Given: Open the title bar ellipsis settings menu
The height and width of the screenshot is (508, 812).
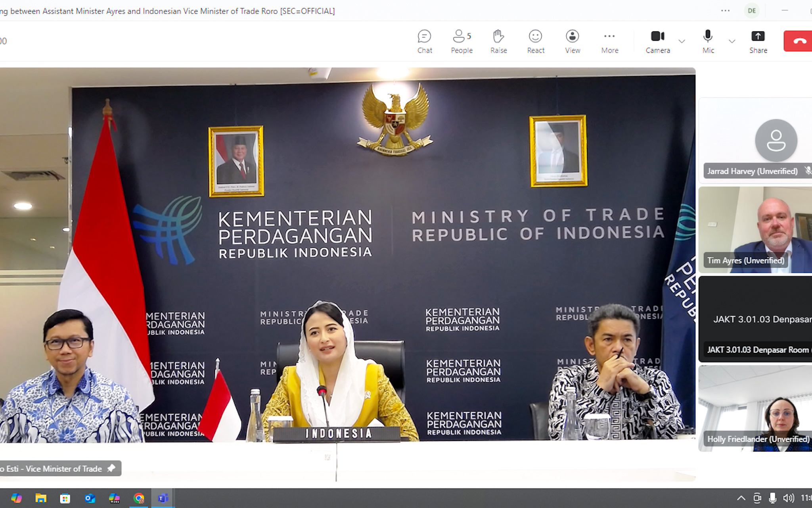Looking at the screenshot, I should click(725, 11).
